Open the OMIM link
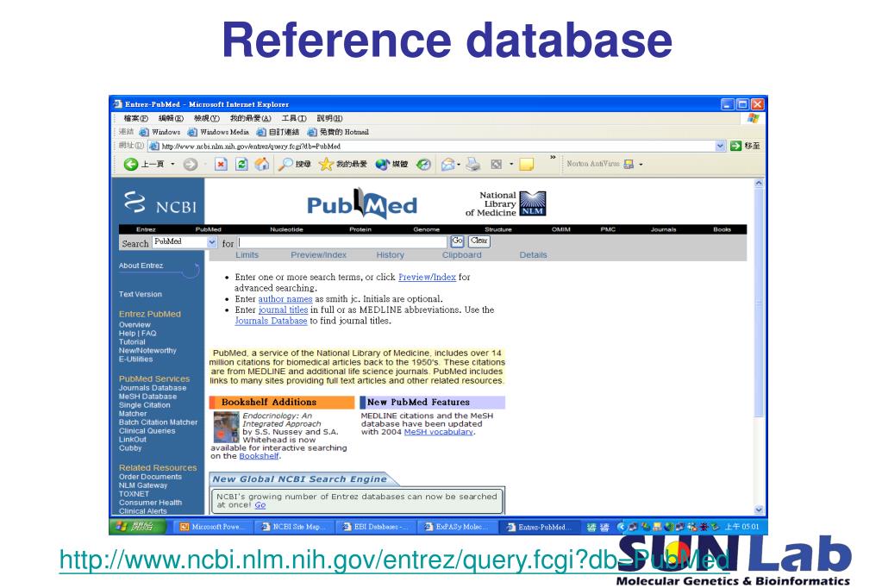 560,229
